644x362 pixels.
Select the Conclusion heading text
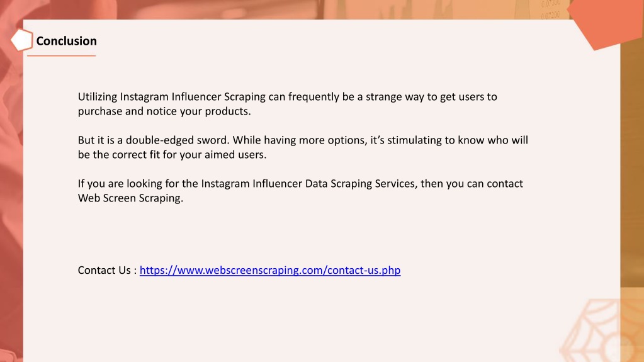tap(67, 41)
